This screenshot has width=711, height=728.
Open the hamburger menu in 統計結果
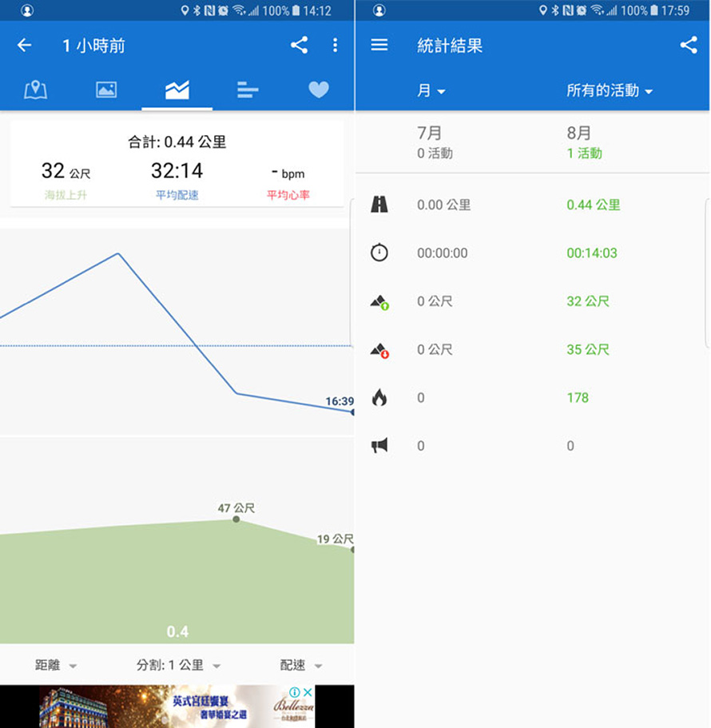pyautogui.click(x=379, y=45)
